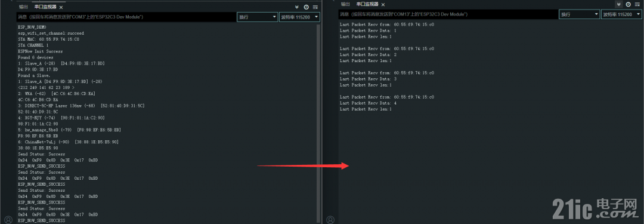644x224 pixels.
Task: Click the WXA (-62) device line
Action: click(x=57, y=94)
